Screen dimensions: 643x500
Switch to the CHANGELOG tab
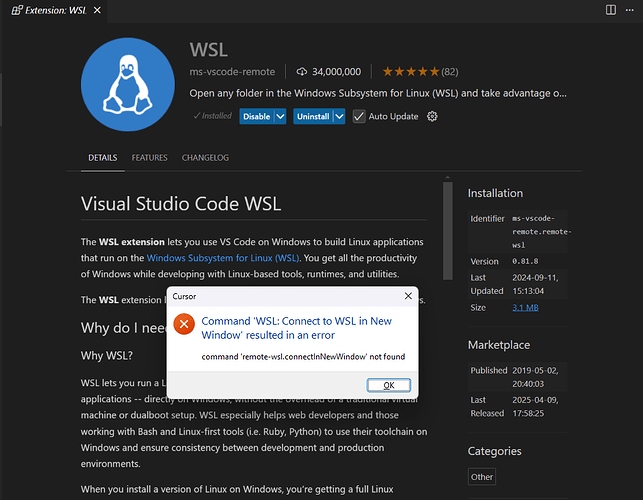pos(205,158)
